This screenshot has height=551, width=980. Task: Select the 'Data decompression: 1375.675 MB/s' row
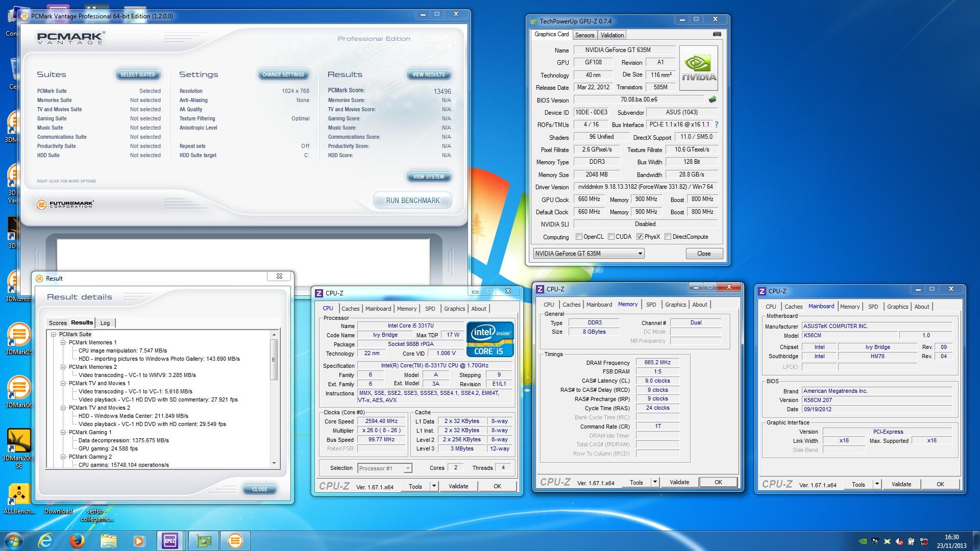pos(124,441)
